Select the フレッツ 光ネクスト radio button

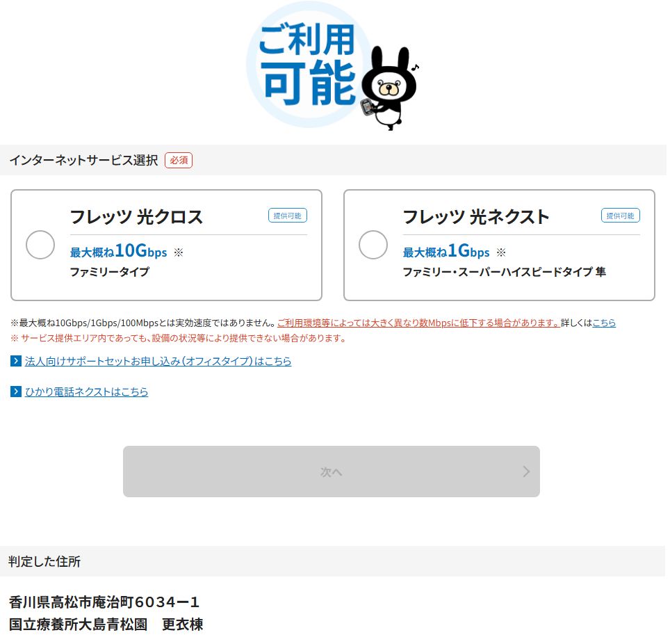tap(373, 245)
